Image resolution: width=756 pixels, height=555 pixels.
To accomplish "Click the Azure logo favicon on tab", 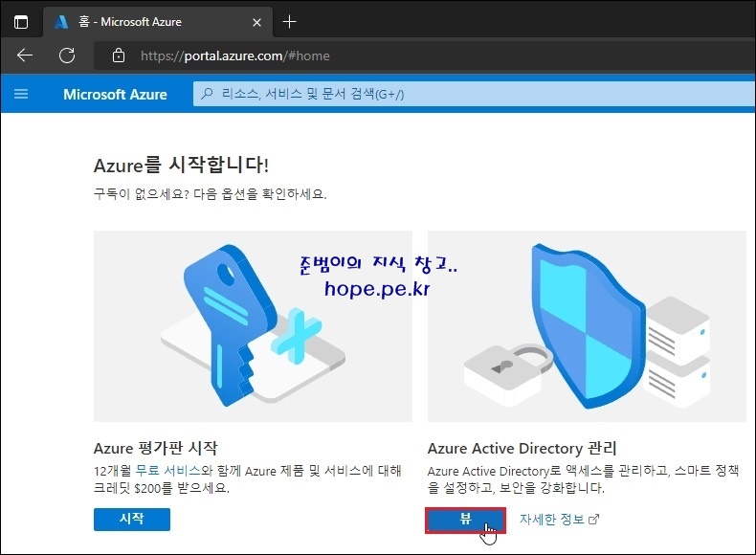I will (x=61, y=22).
